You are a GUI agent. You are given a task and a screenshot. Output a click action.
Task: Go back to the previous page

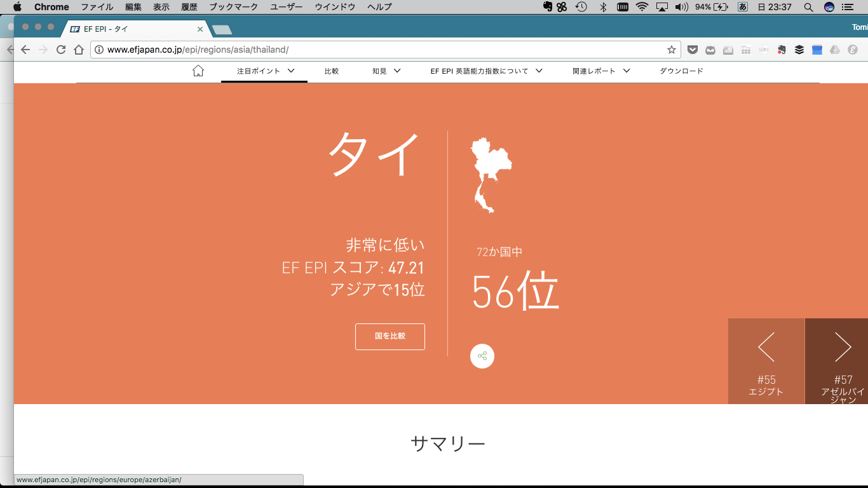25,50
